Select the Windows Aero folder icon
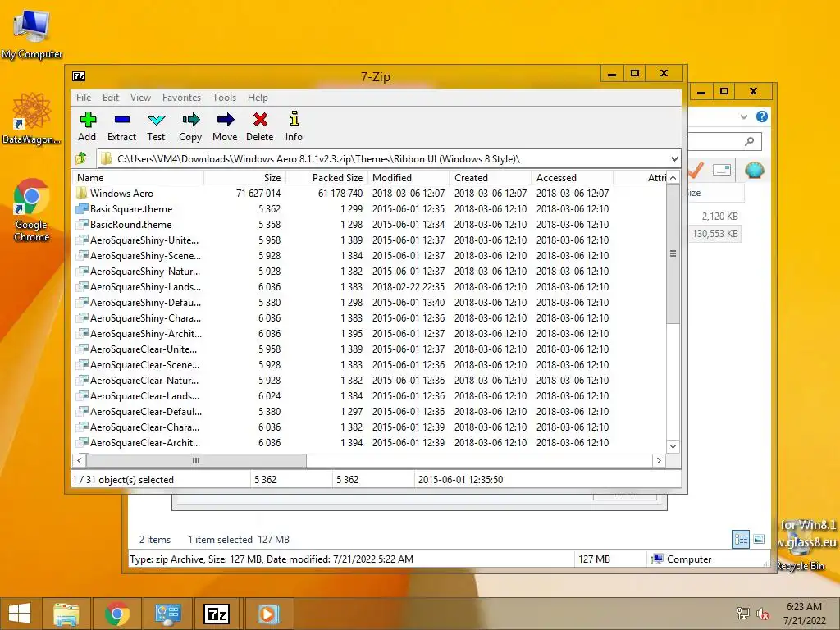This screenshot has width=840, height=630. (x=81, y=193)
